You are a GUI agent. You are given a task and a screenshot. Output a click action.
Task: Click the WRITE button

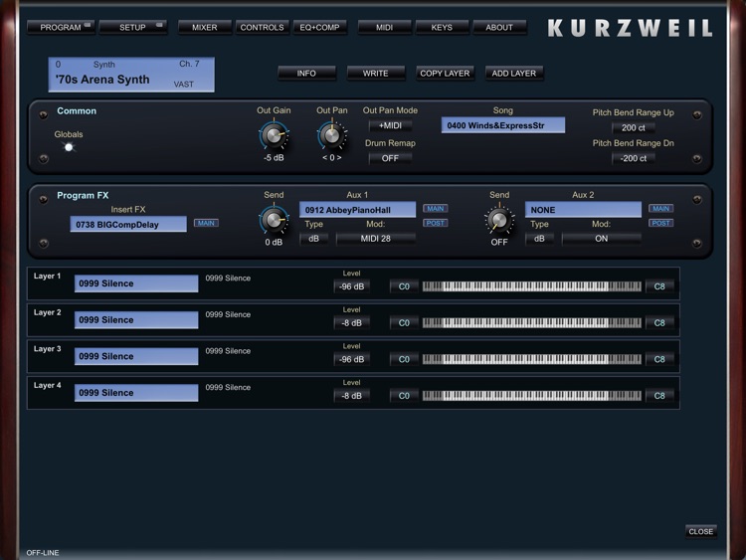pos(376,74)
